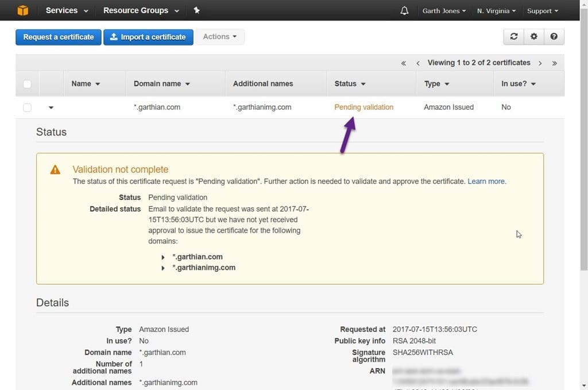Image resolution: width=588 pixels, height=390 pixels.
Task: Click the RSA 2048-bit value
Action: click(x=414, y=341)
